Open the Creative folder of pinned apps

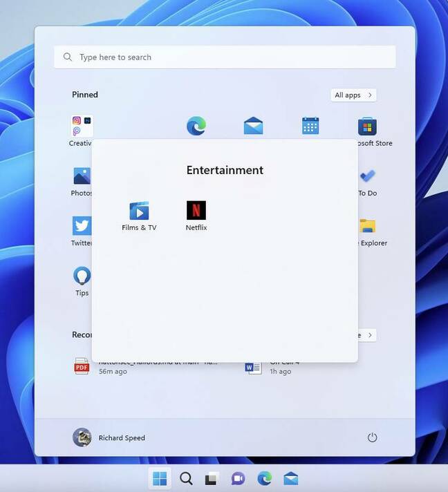(81, 131)
